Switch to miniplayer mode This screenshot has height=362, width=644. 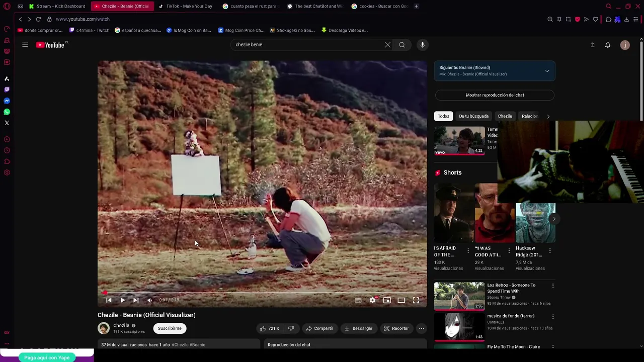pyautogui.click(x=387, y=300)
